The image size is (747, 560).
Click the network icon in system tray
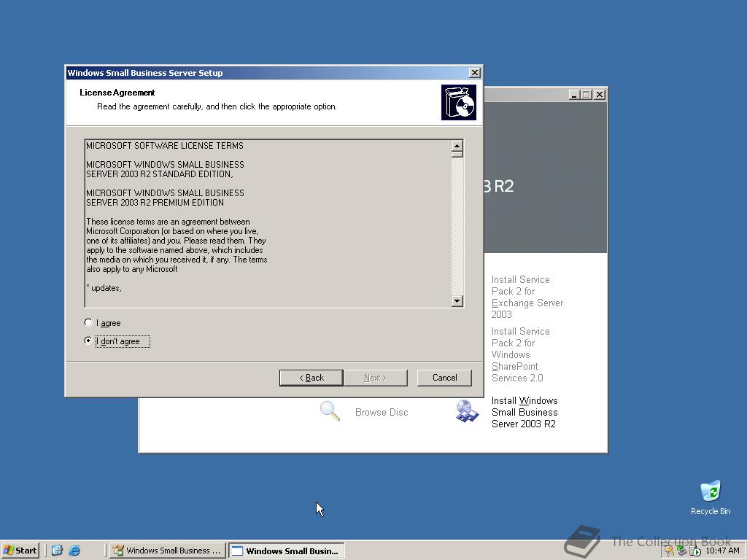click(682, 551)
